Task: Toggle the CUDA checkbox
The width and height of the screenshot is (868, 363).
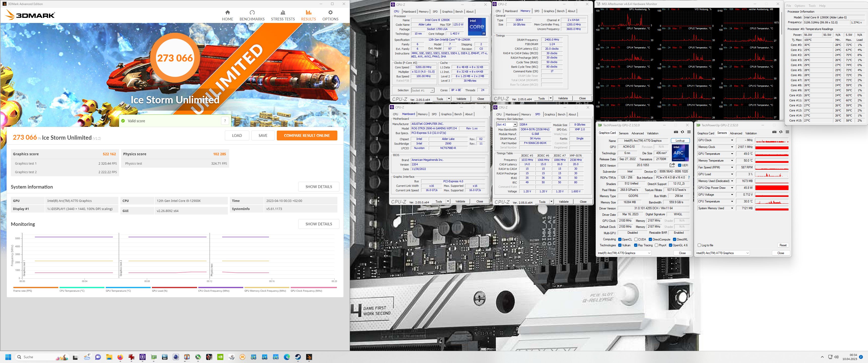Action: (636, 239)
